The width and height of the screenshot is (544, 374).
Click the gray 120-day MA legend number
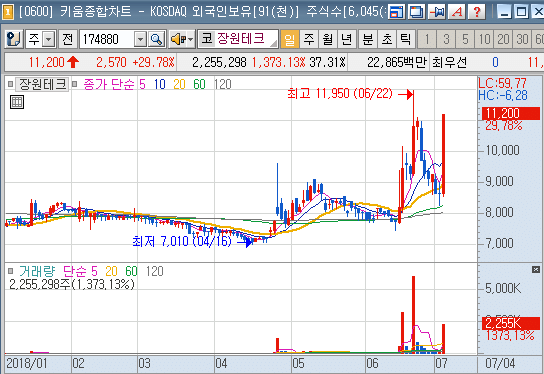223,84
